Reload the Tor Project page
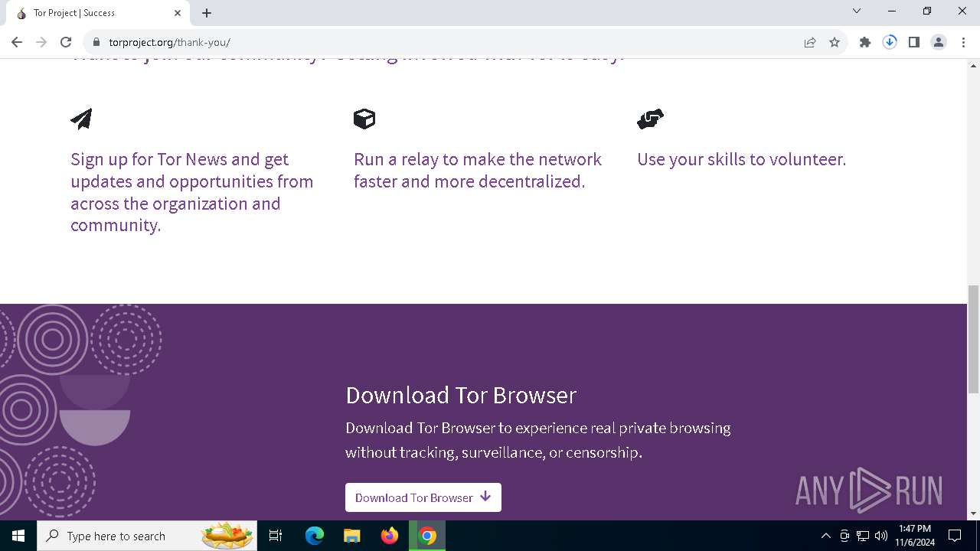Image resolution: width=980 pixels, height=551 pixels. [x=66, y=42]
